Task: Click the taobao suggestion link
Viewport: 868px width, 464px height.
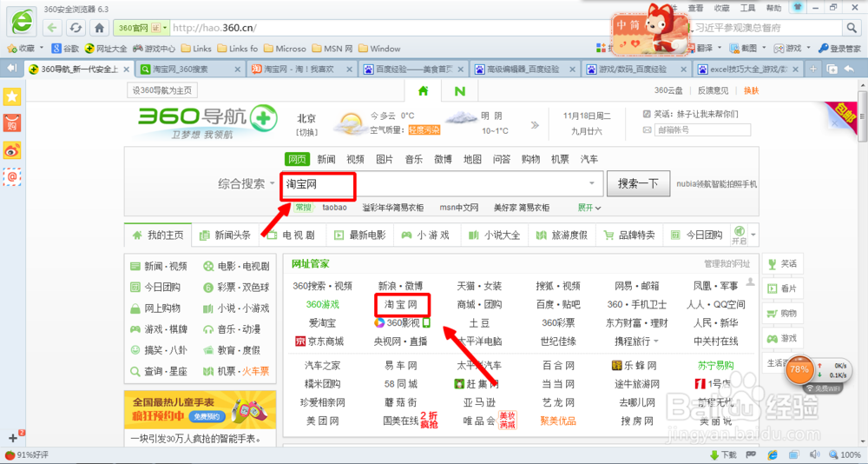Action: [334, 208]
